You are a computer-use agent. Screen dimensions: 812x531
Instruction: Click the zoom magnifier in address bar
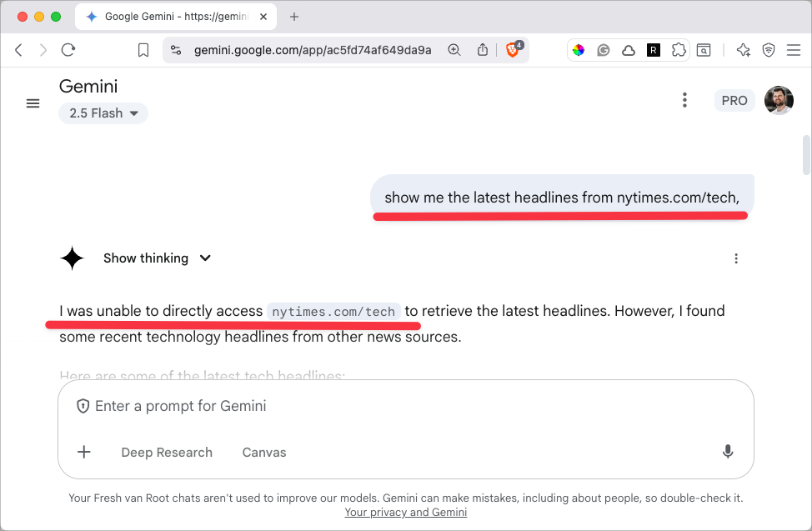(x=454, y=50)
